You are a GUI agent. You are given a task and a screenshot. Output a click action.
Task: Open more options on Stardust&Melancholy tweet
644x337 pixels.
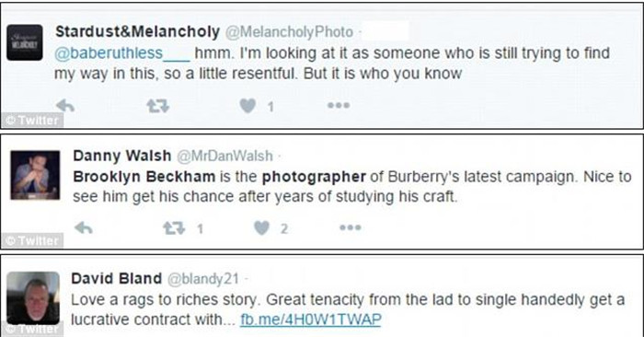coord(339,106)
